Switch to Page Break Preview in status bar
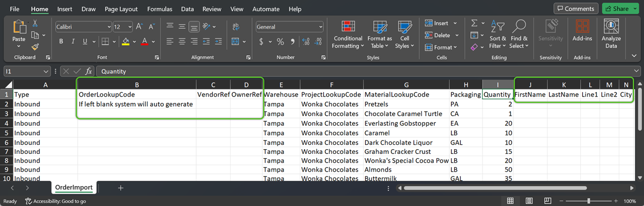The width and height of the screenshot is (644, 206). point(547,201)
